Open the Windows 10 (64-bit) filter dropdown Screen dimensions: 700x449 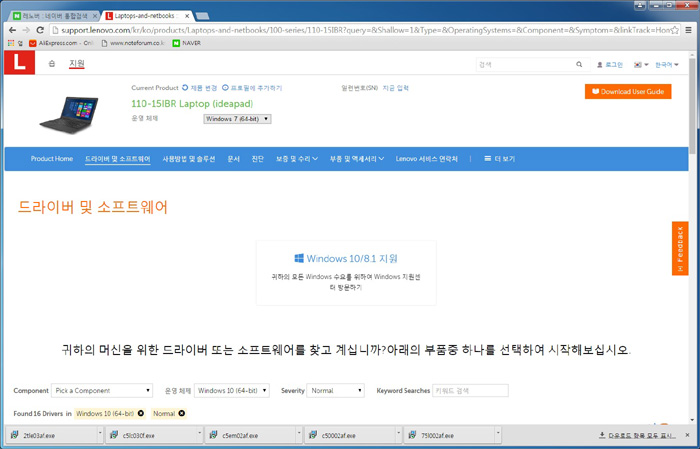(232, 391)
